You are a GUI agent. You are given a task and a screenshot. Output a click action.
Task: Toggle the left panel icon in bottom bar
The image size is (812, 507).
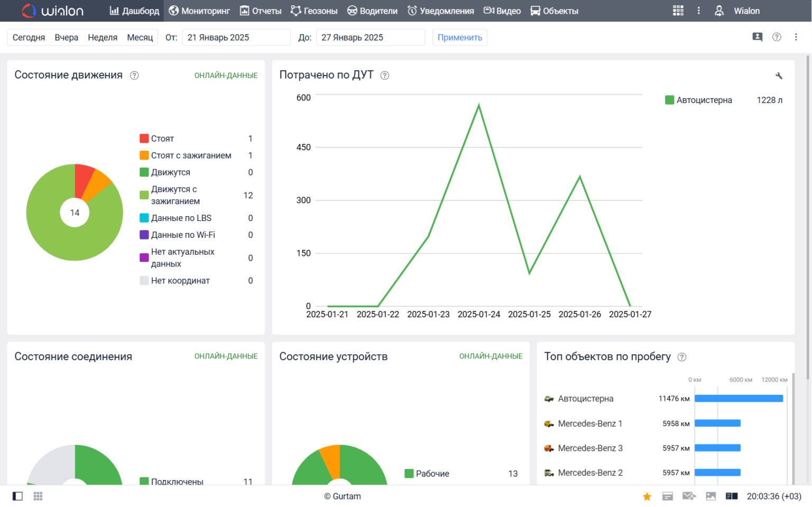click(x=17, y=496)
